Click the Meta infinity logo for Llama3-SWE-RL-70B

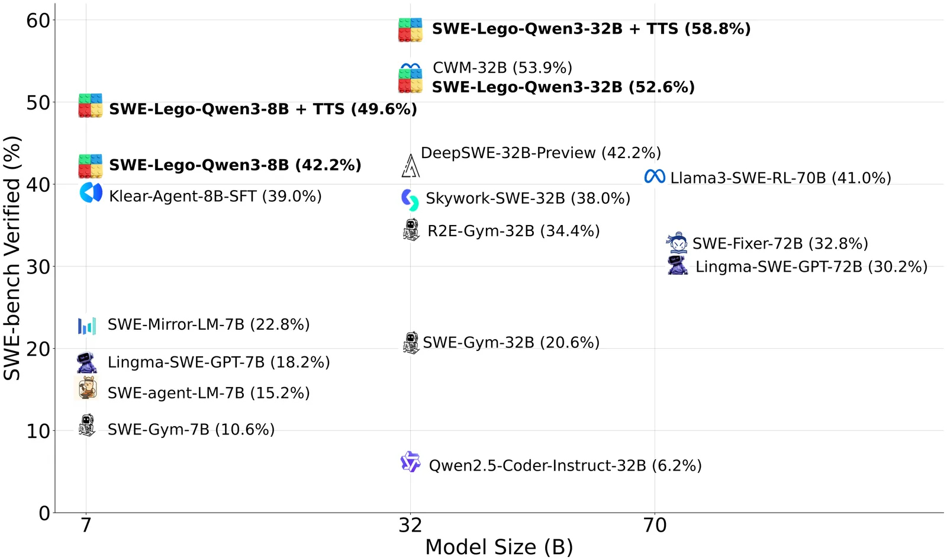tap(655, 176)
